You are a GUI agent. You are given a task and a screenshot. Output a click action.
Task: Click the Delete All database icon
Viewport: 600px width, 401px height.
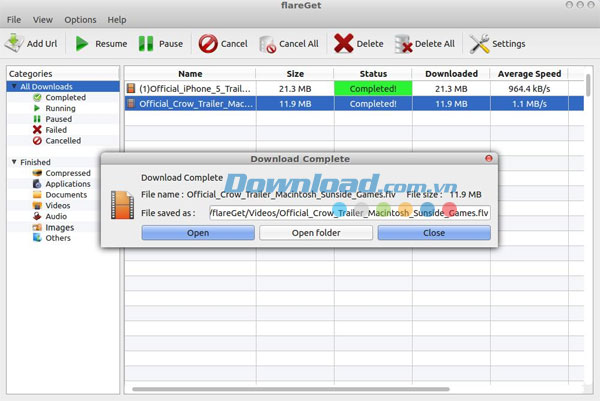point(403,44)
